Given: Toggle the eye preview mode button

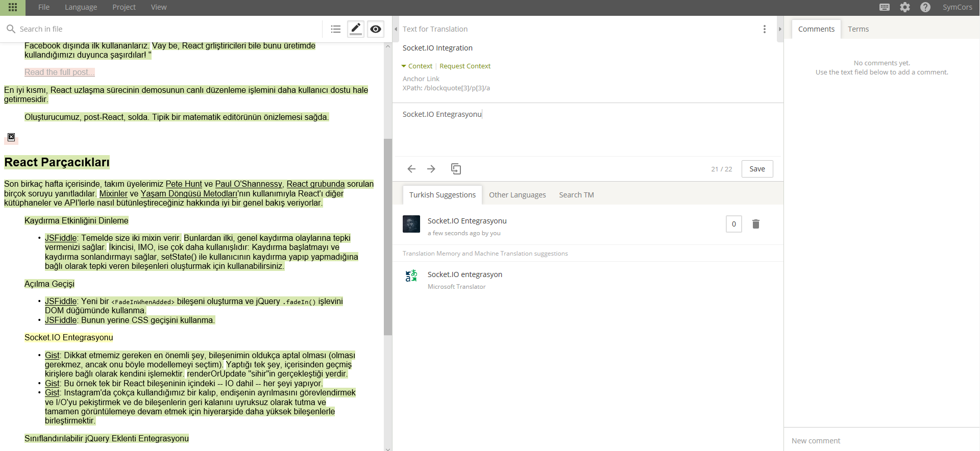Looking at the screenshot, I should pos(376,29).
